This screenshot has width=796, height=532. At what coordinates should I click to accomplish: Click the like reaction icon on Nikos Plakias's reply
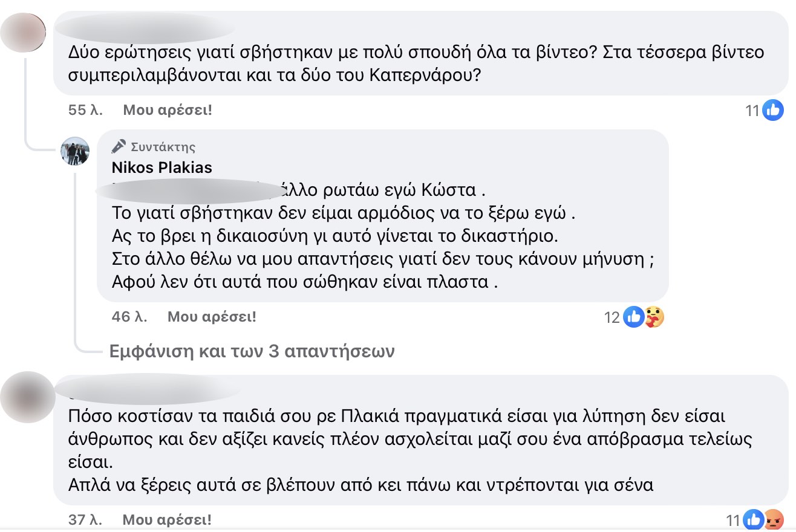pyautogui.click(x=633, y=317)
